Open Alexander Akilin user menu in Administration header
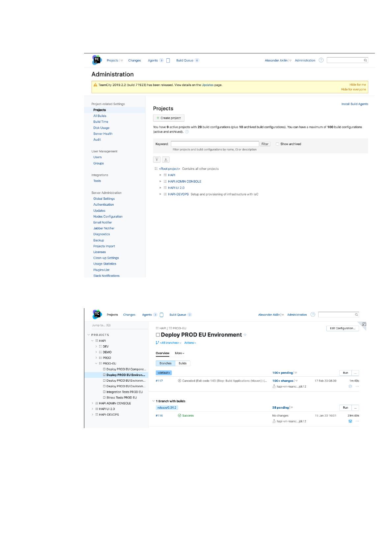 [x=278, y=60]
